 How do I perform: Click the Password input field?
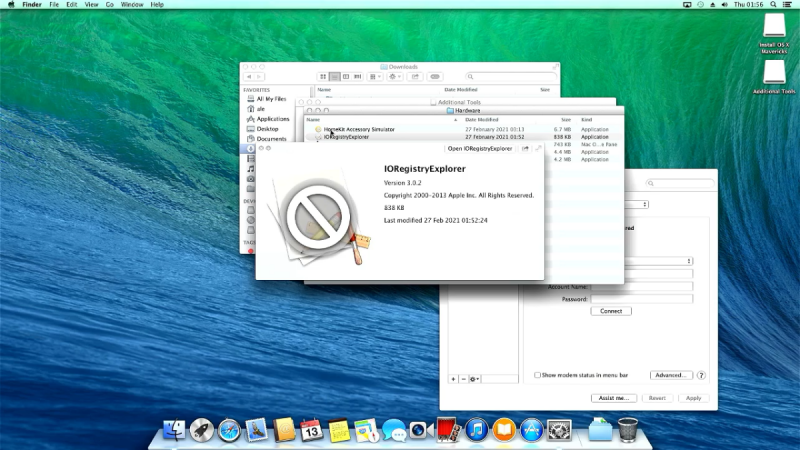641,298
